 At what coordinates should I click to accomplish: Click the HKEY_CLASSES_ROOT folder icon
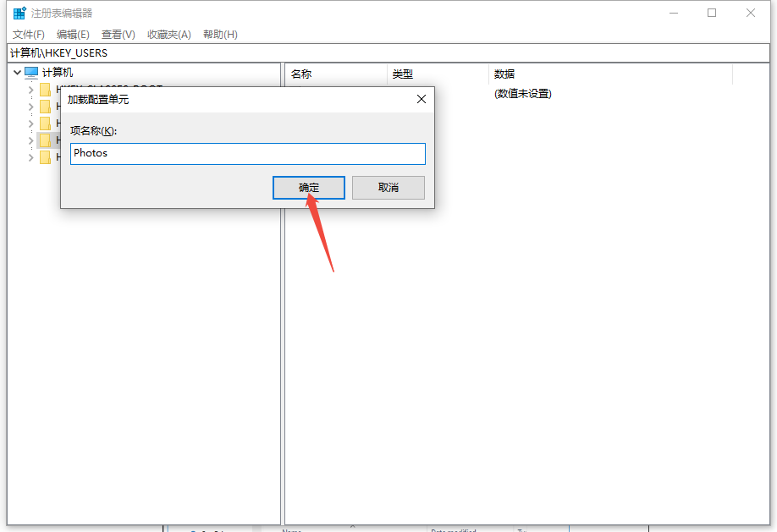pyautogui.click(x=46, y=90)
